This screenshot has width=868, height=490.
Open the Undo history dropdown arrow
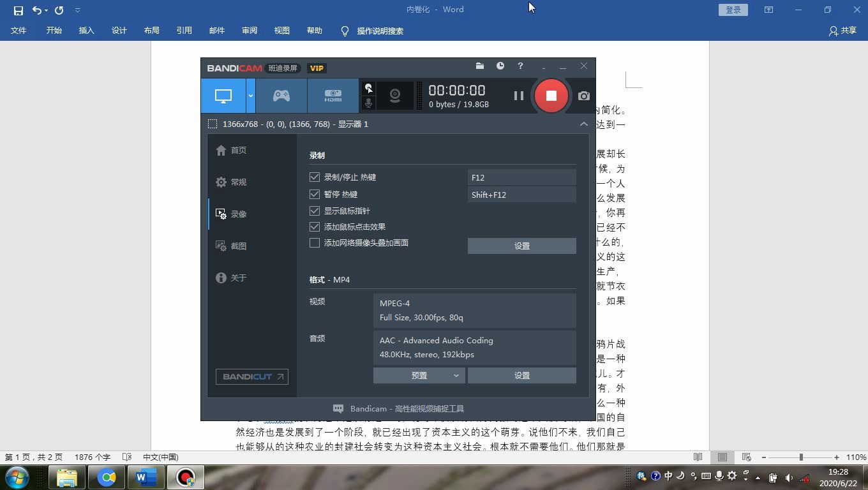pyautogui.click(x=46, y=10)
